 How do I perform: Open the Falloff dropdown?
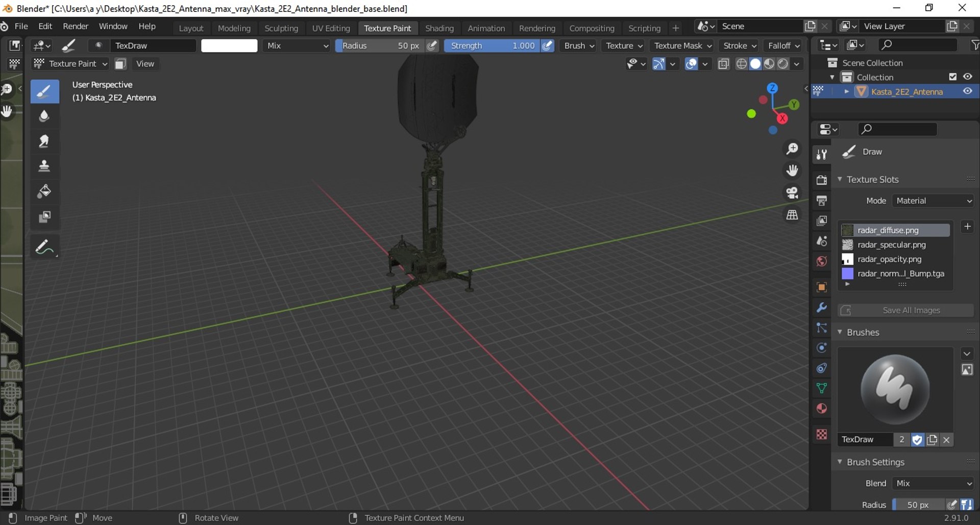pos(783,45)
